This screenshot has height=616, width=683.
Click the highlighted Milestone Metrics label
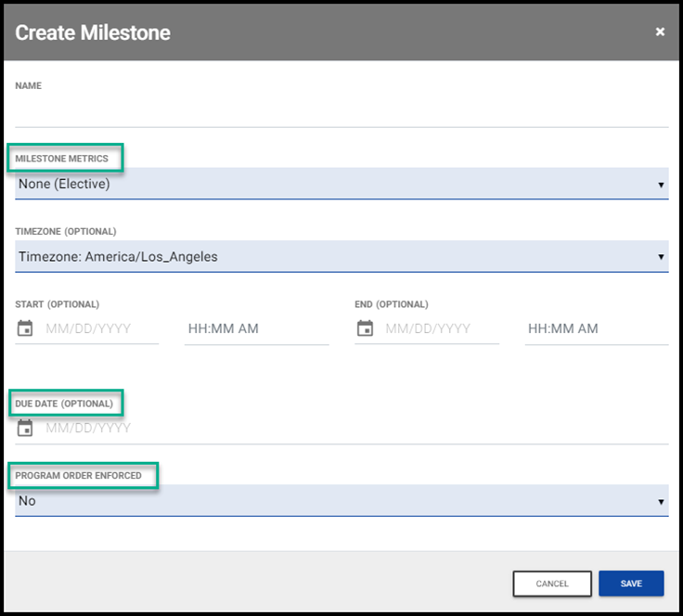(x=62, y=159)
